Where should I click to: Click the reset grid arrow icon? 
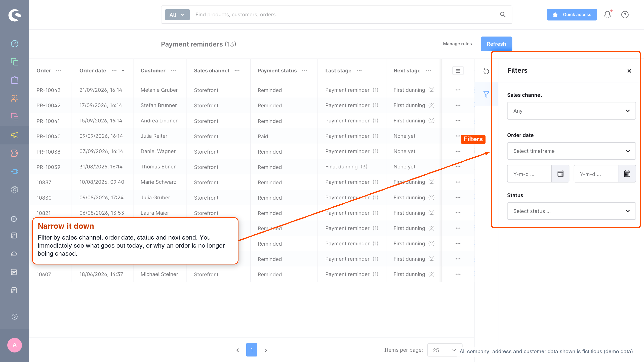[x=486, y=71]
